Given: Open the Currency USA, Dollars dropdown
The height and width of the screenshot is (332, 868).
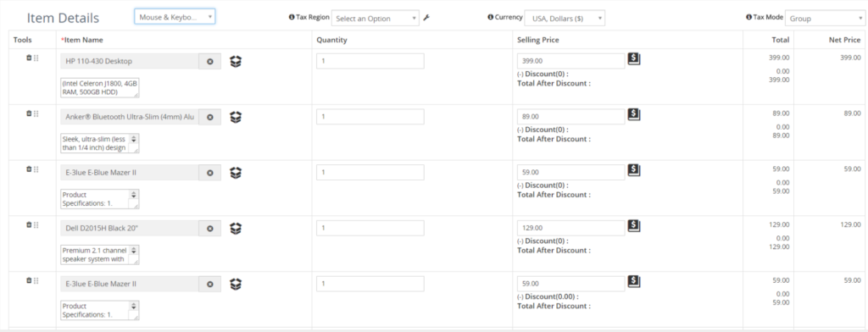Looking at the screenshot, I should click(565, 19).
